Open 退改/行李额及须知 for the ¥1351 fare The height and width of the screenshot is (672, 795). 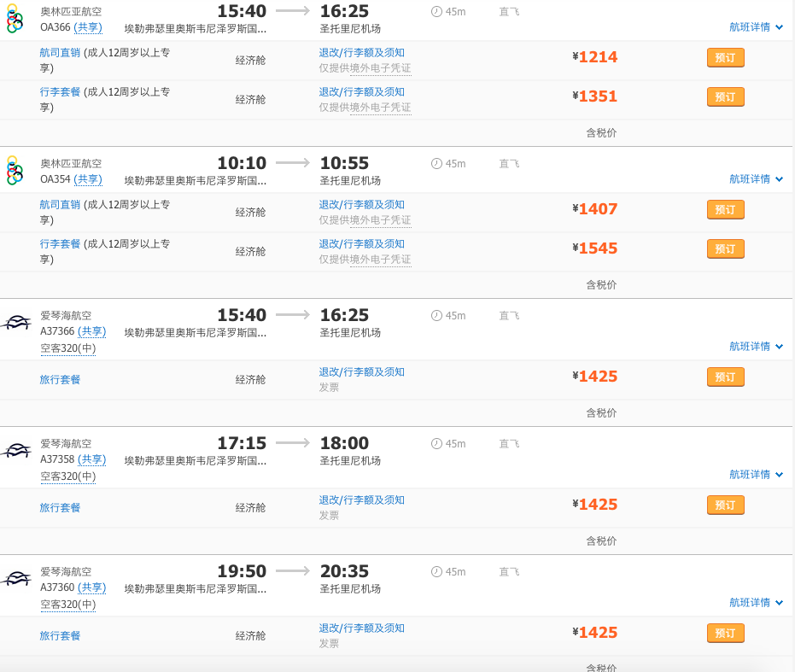coord(362,92)
